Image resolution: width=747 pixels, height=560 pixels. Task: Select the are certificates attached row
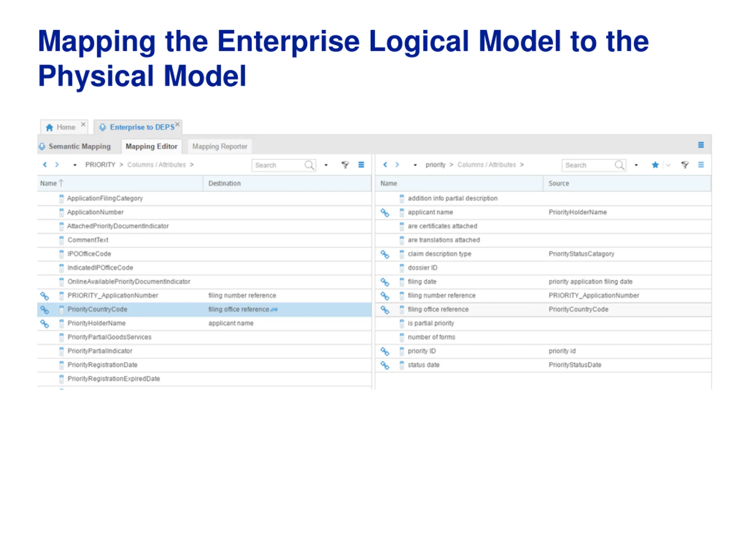pos(543,226)
